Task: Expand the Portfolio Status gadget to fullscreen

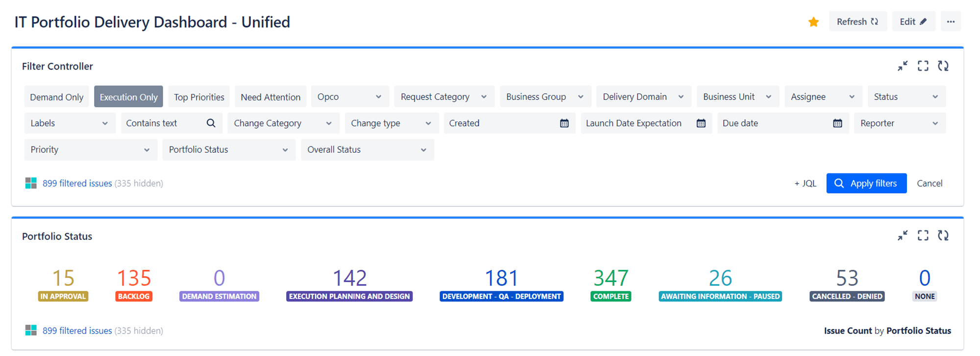Action: (x=923, y=236)
